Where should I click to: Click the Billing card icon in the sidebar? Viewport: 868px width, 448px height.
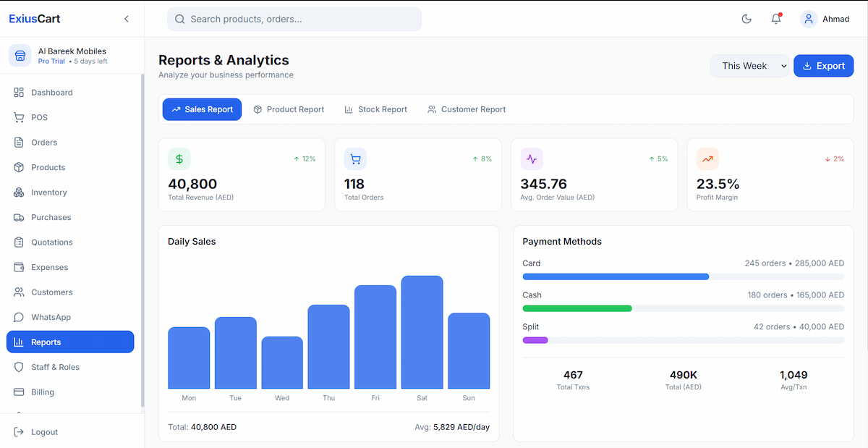coord(19,392)
